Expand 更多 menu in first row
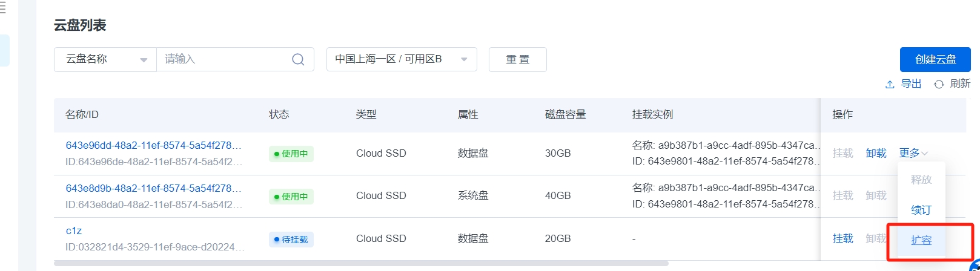The width and height of the screenshot is (980, 271). 913,153
